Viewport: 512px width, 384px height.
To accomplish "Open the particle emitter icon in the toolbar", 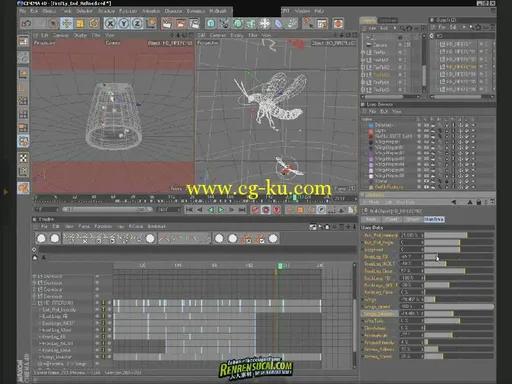I will pyautogui.click(x=292, y=23).
